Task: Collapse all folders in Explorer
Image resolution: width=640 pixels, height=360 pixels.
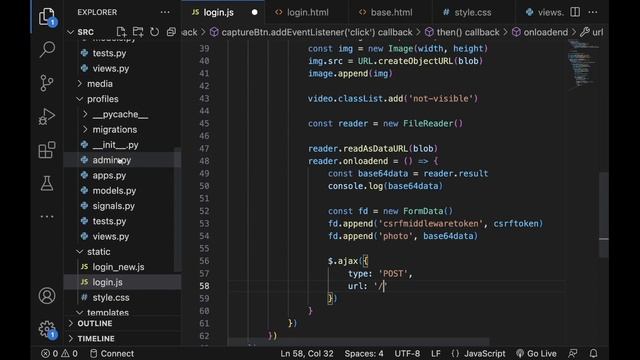Action: (x=171, y=32)
